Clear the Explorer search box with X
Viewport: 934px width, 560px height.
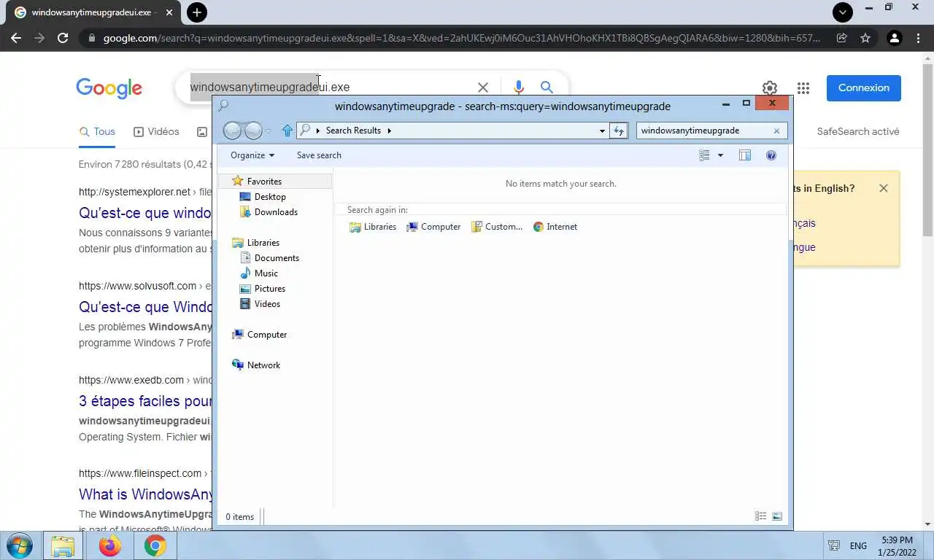point(776,131)
